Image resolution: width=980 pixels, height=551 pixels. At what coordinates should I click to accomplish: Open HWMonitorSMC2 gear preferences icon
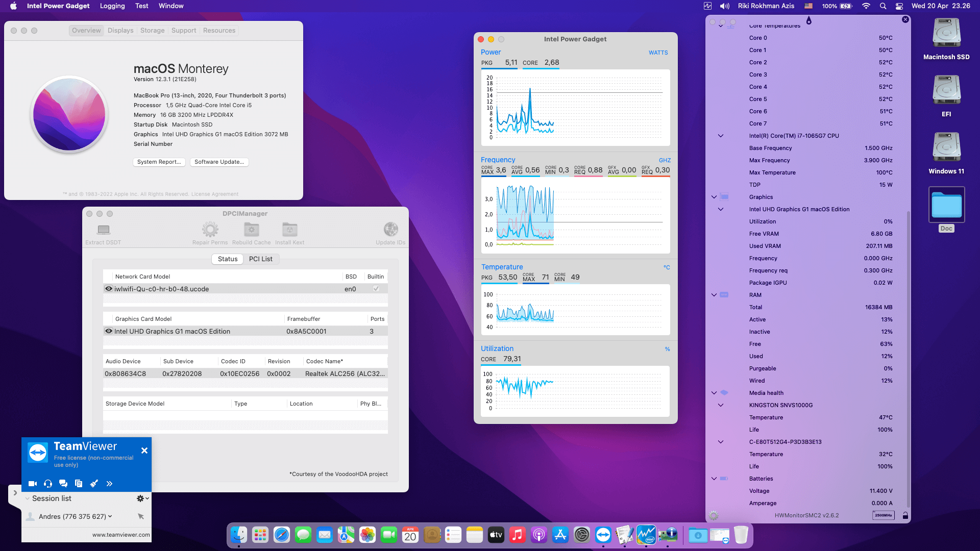point(714,516)
